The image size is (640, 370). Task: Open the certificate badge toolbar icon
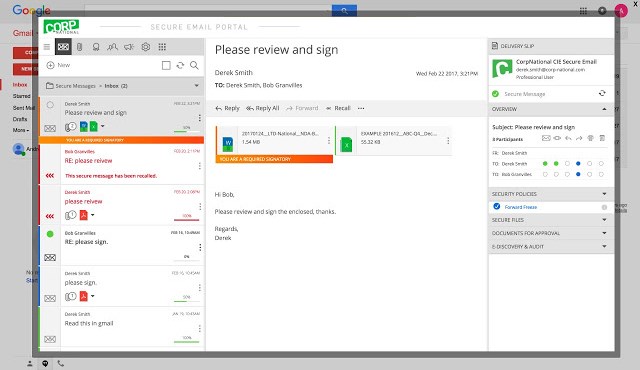tap(96, 47)
